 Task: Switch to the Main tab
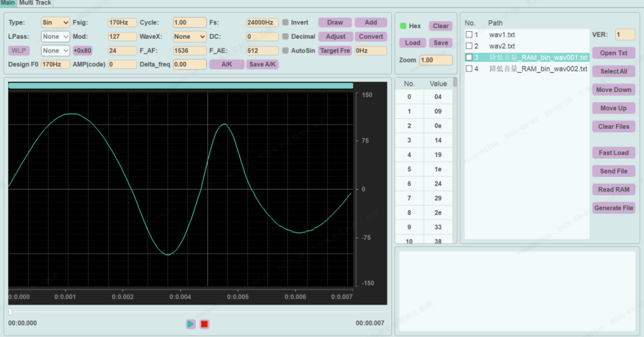point(8,3)
